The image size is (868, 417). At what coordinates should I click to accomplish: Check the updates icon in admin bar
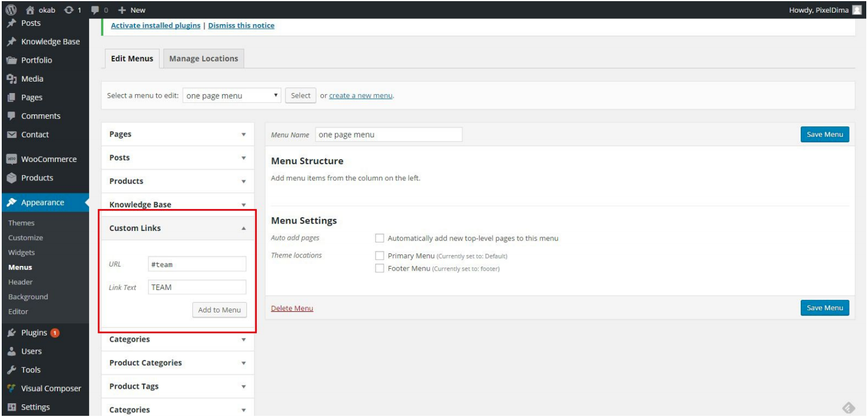point(68,10)
